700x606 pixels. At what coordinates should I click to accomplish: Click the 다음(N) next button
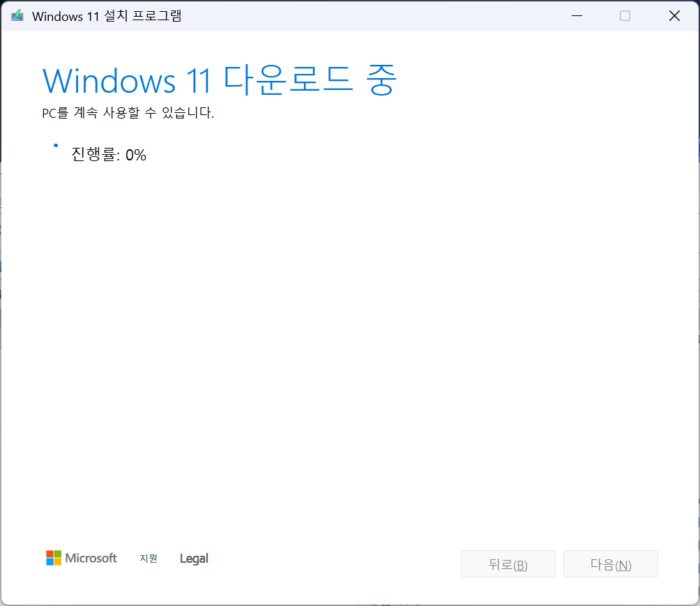pos(611,564)
